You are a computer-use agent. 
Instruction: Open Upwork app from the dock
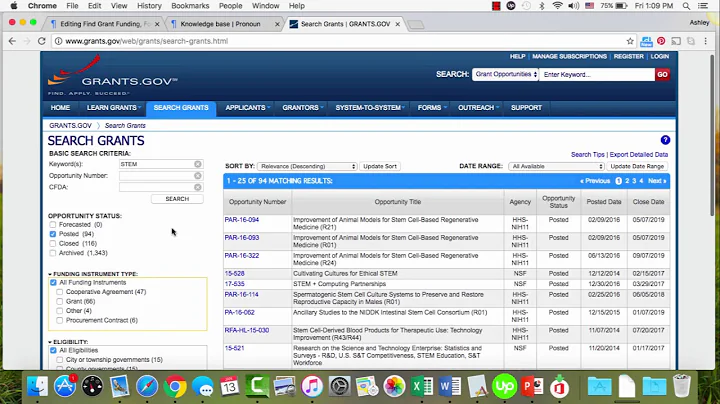[504, 386]
